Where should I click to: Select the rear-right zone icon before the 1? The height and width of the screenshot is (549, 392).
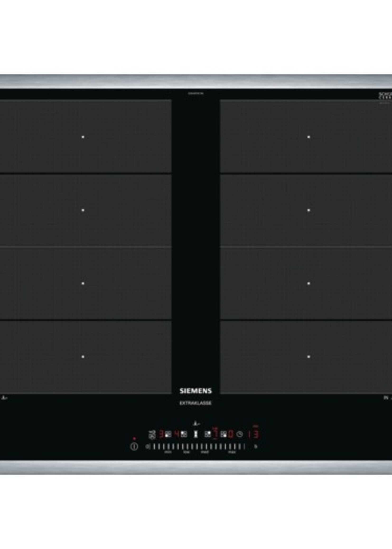tap(208, 434)
